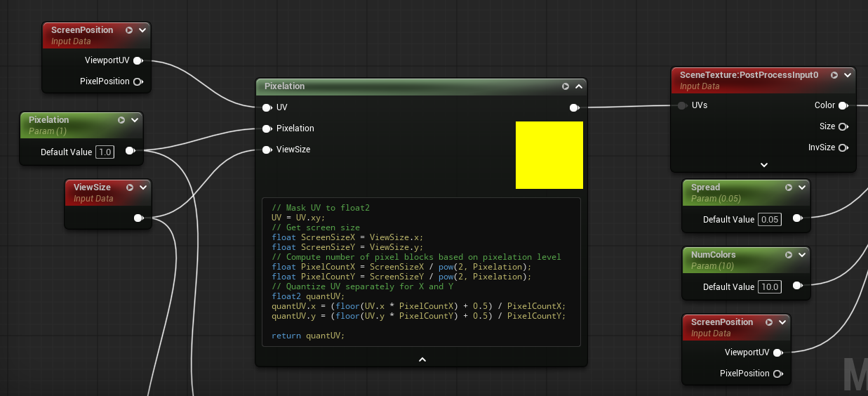Click the Pixelation custom node output pin
Image resolution: width=868 pixels, height=396 pixels.
(574, 107)
